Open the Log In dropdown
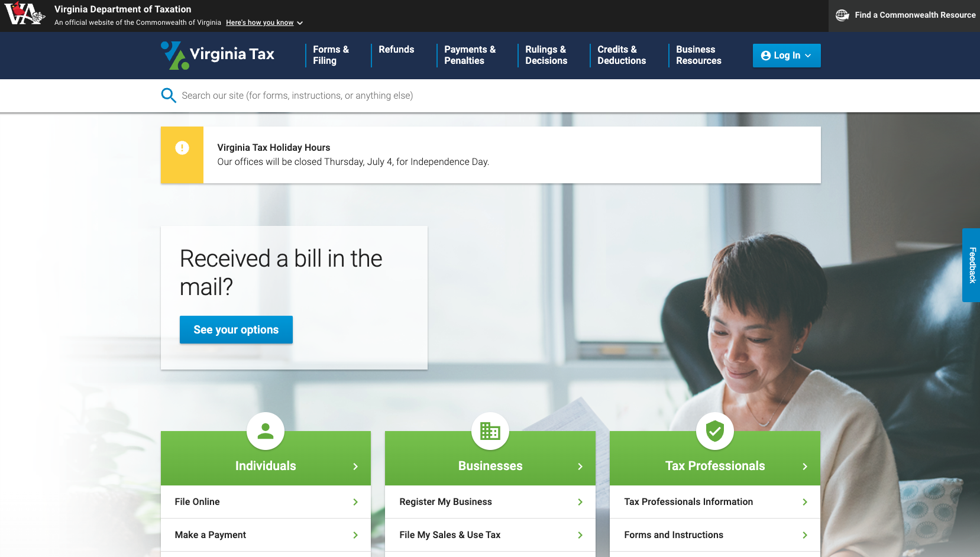 click(x=787, y=56)
